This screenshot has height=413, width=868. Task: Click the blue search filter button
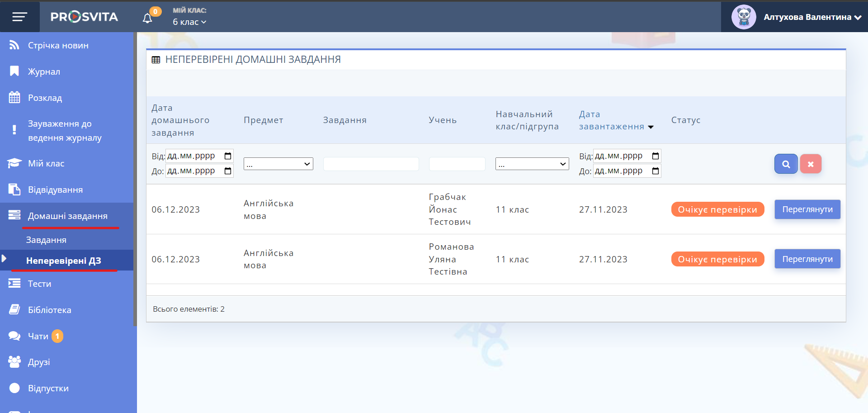pyautogui.click(x=786, y=164)
